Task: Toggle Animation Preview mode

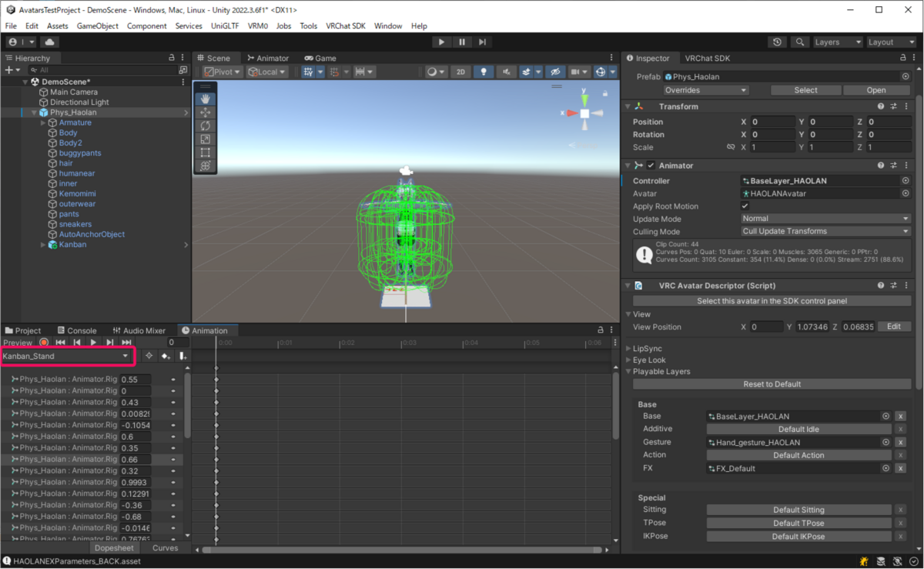Action: click(x=18, y=343)
